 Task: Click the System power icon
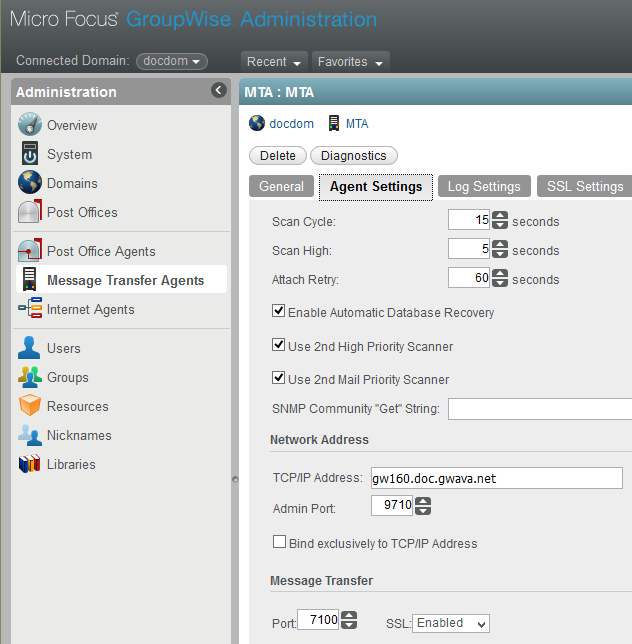tap(30, 153)
